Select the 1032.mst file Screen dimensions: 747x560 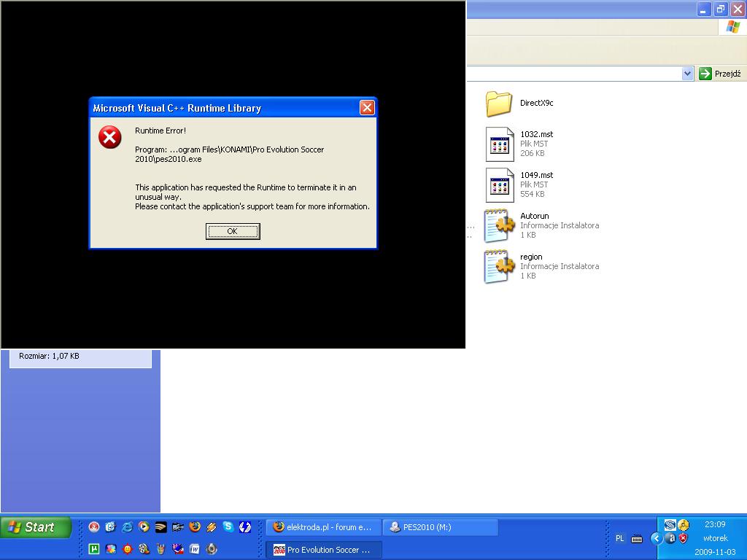point(519,144)
